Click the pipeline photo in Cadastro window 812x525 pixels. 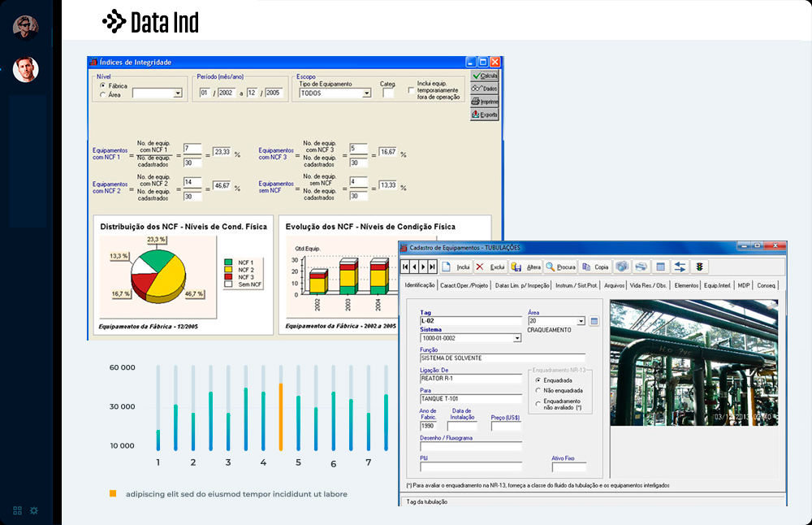[x=694, y=362]
